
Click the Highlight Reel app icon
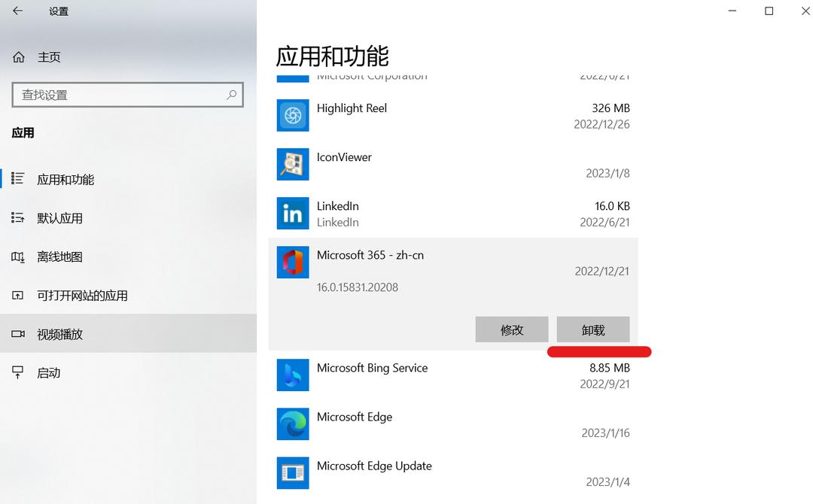pyautogui.click(x=293, y=115)
